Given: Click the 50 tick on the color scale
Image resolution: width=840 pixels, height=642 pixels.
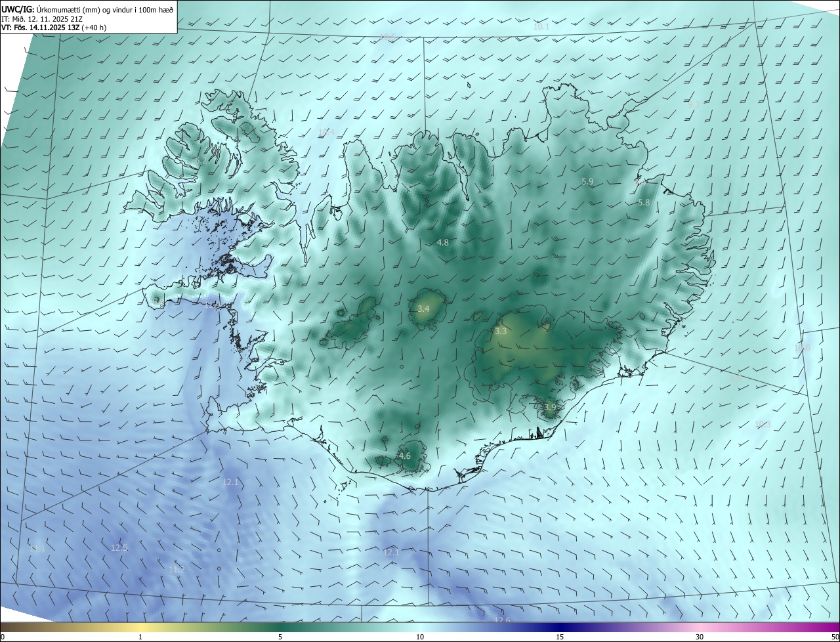Looking at the screenshot, I should coord(835,637).
